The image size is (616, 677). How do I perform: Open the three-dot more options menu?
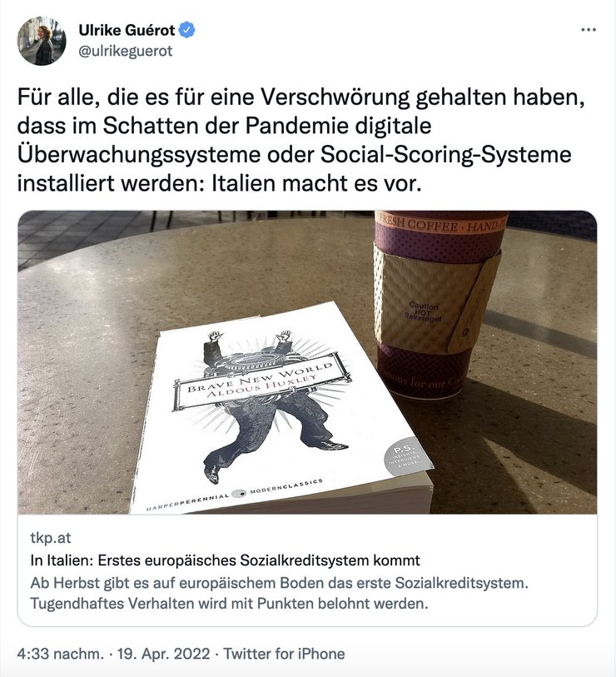coord(589,30)
